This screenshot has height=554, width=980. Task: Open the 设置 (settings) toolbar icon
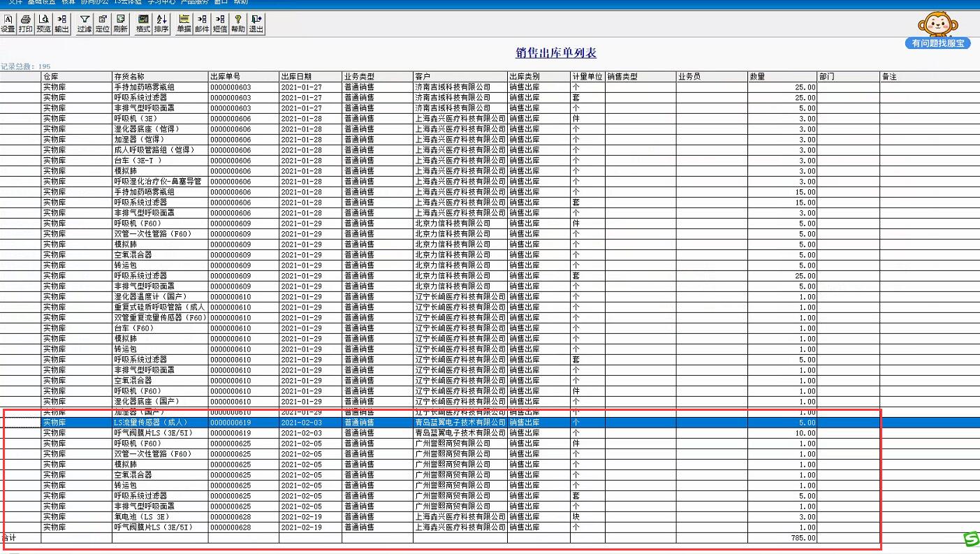click(8, 24)
